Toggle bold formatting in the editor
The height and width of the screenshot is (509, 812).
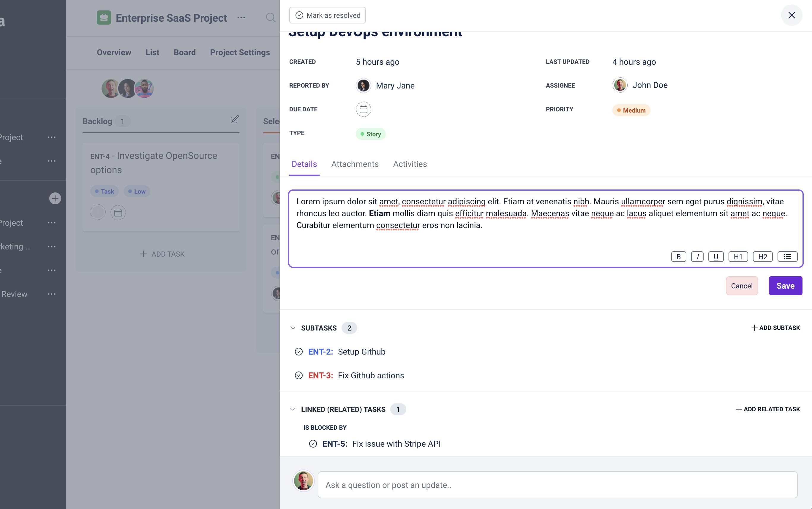[x=678, y=257]
